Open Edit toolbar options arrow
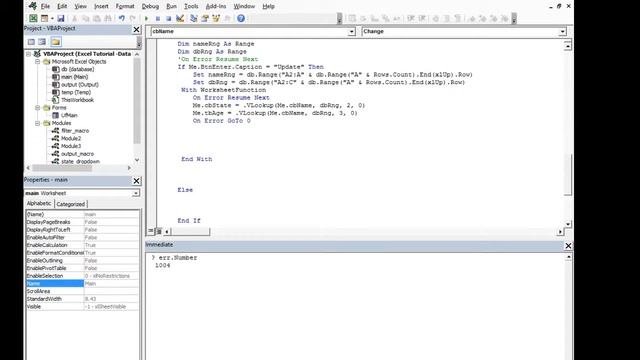This screenshot has height=360, width=640. 514,18
